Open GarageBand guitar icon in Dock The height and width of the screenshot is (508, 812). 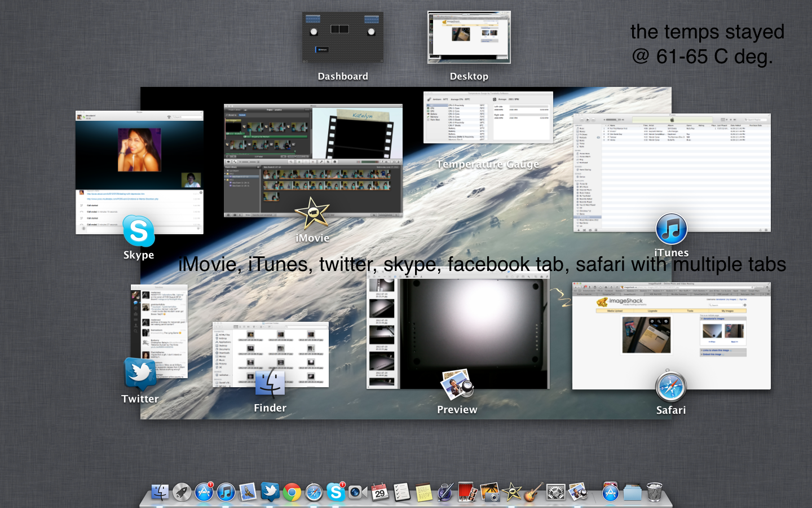tap(533, 492)
